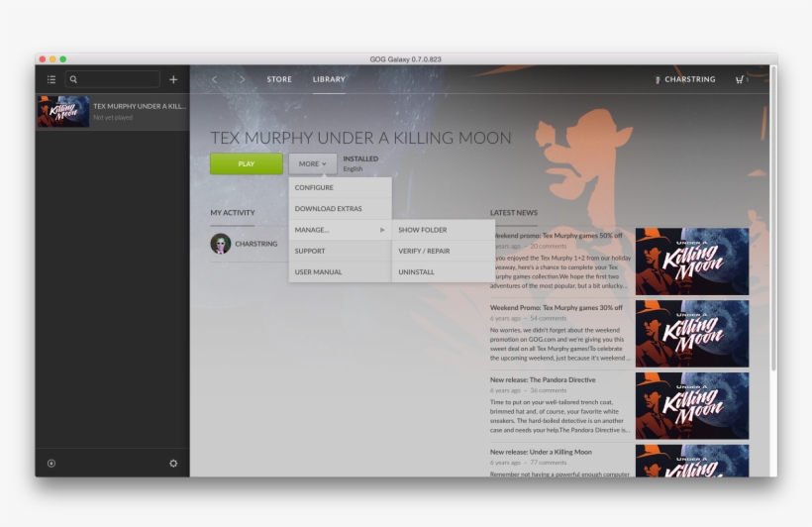Screen dimensions: 812x527
Task: Click the CHARSTRING name under My Activity
Action: tap(256, 244)
